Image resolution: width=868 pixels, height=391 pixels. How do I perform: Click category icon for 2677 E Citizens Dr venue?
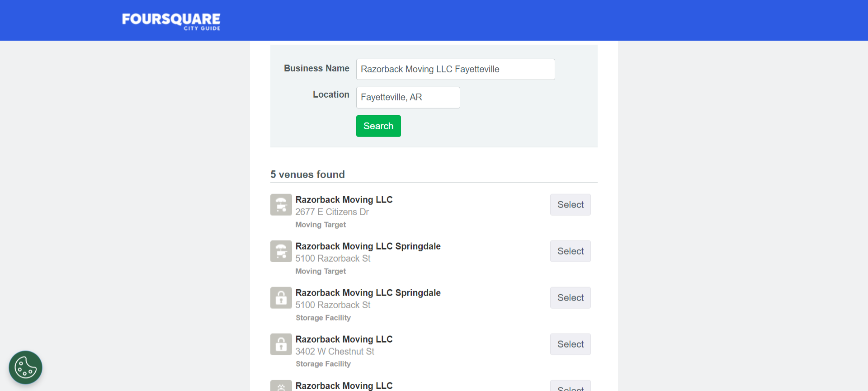pyautogui.click(x=281, y=205)
